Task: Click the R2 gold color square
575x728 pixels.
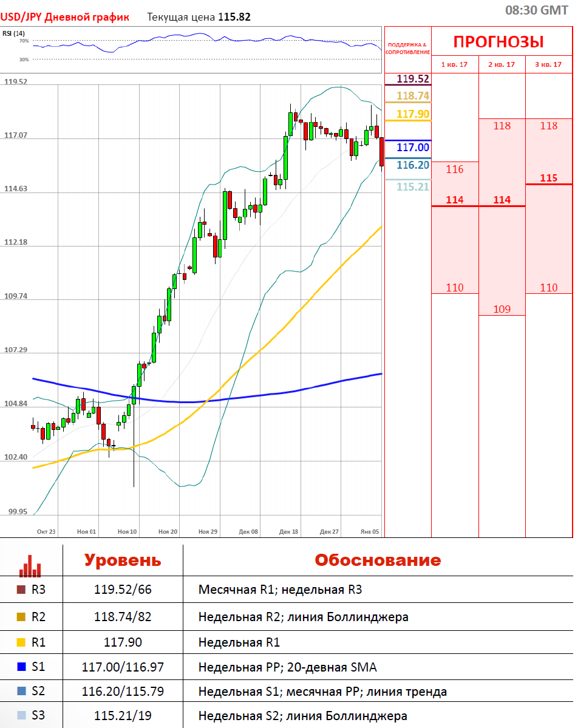Action: 21,617
